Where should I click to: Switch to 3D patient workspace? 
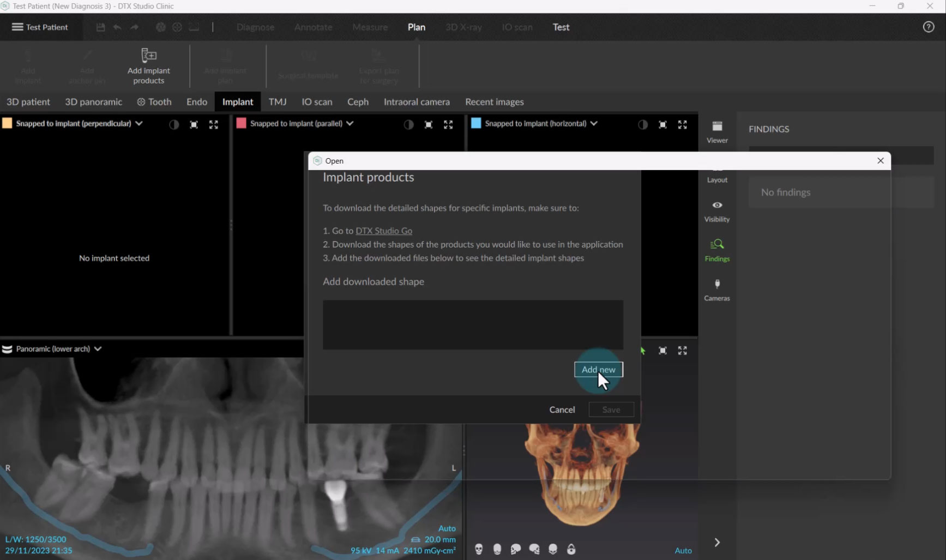tap(28, 102)
